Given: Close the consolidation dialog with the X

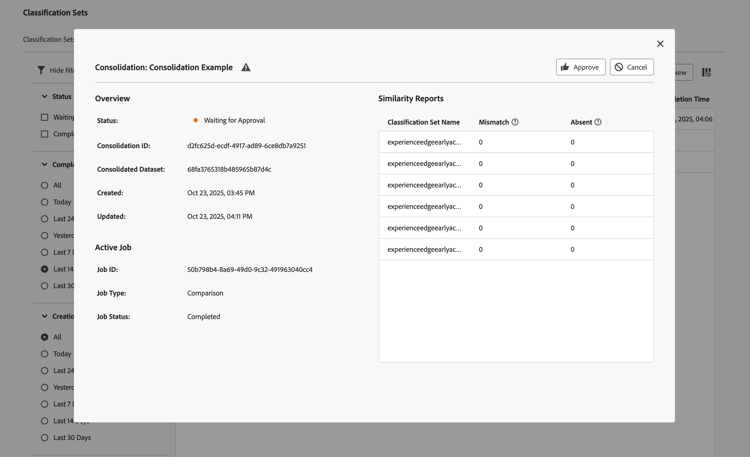Looking at the screenshot, I should pyautogui.click(x=660, y=44).
